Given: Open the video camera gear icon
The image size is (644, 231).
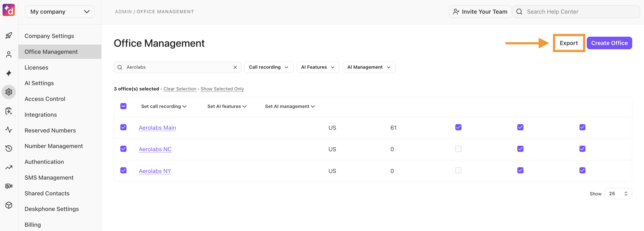Looking at the screenshot, I should (x=9, y=186).
